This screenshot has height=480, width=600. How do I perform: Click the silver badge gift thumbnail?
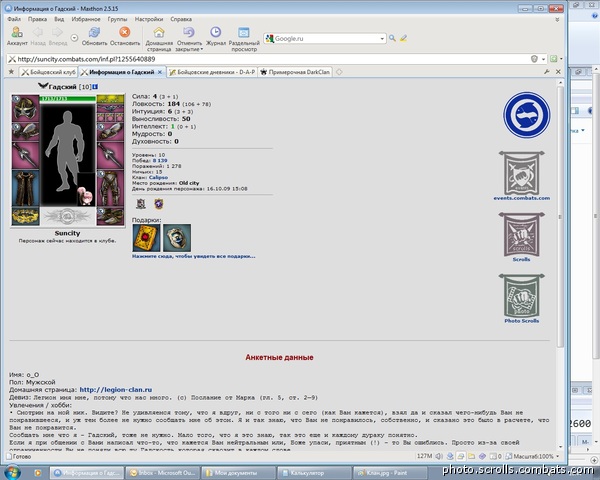pyautogui.click(x=177, y=238)
